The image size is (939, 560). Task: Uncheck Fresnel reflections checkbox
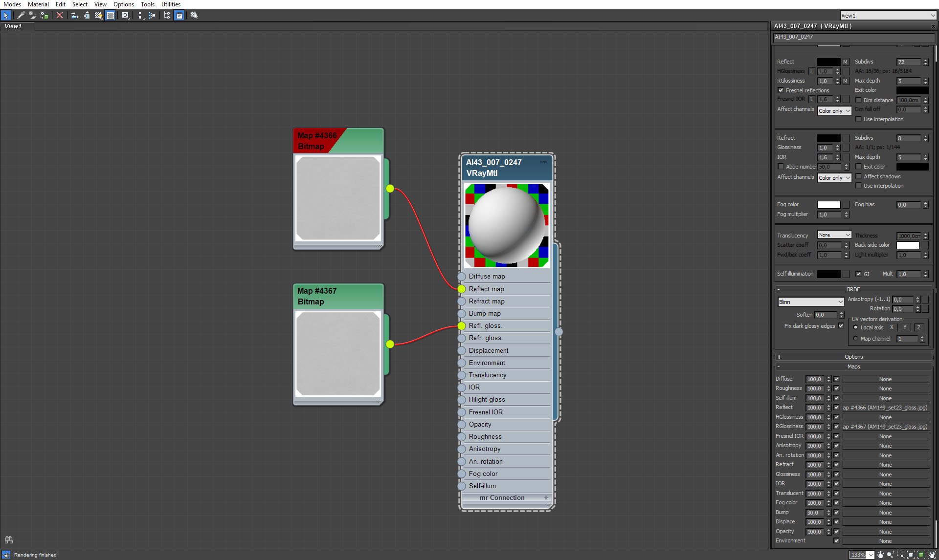point(781,90)
